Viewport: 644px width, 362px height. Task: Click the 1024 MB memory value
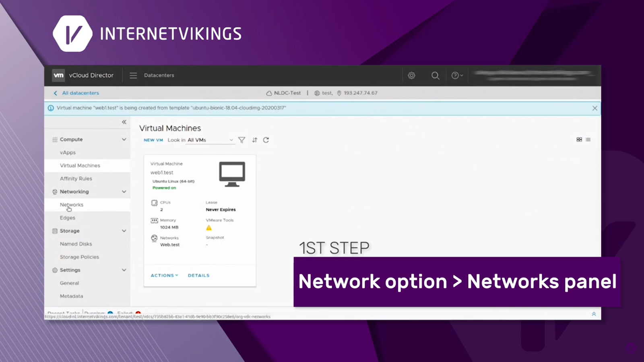(169, 227)
